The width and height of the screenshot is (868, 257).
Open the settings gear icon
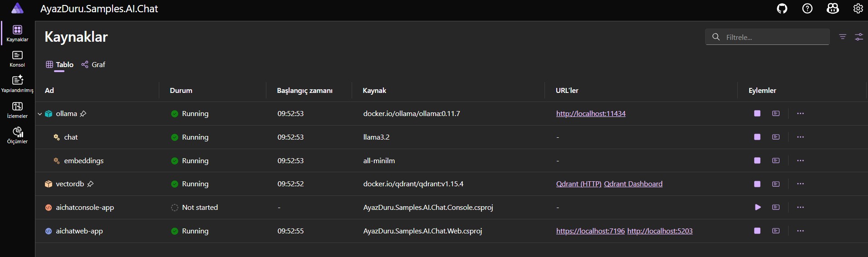858,9
